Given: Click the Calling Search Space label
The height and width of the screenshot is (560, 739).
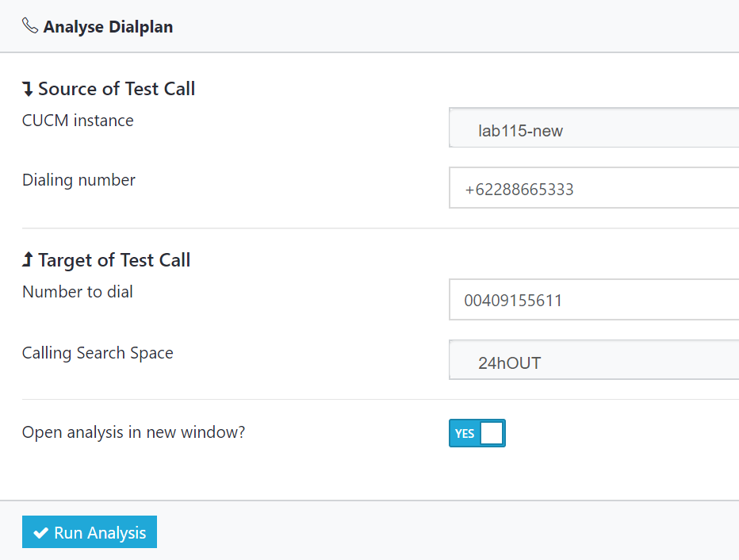Looking at the screenshot, I should coord(98,353).
